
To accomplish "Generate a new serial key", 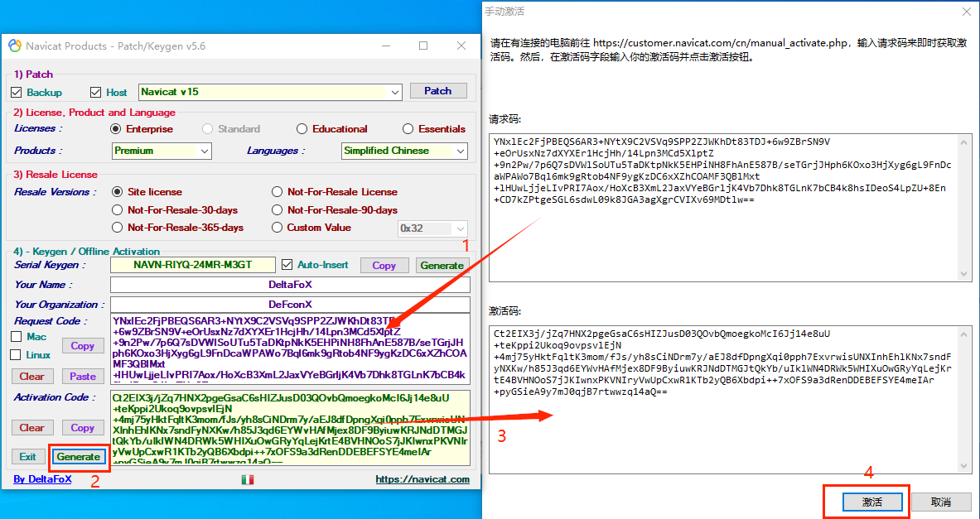I will click(442, 266).
